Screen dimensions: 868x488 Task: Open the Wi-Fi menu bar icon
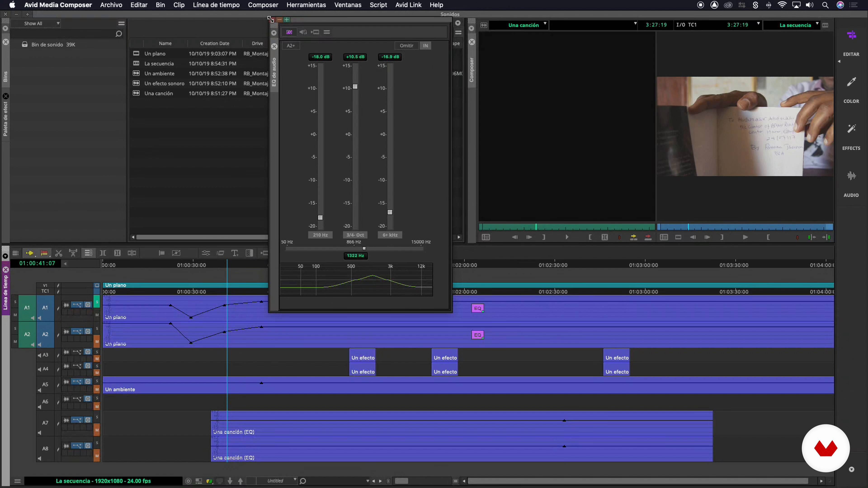click(x=782, y=5)
